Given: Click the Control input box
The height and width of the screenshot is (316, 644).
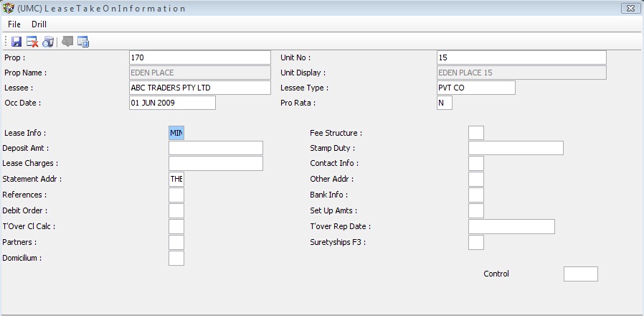Looking at the screenshot, I should tap(580, 274).
